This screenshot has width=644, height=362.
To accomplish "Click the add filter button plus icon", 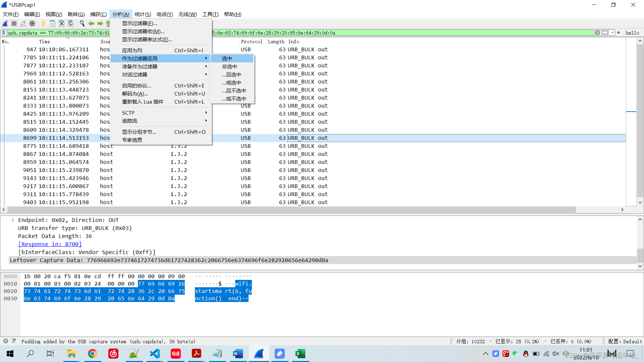I will 619,33.
